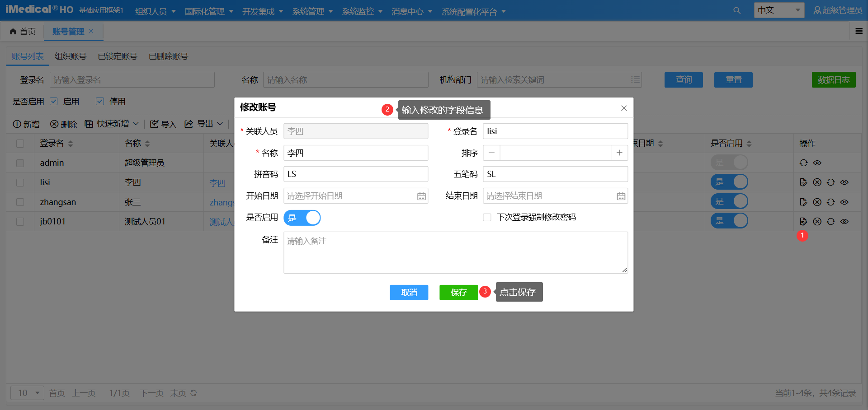Click the 取消 button
The image size is (868, 410).
(x=409, y=293)
